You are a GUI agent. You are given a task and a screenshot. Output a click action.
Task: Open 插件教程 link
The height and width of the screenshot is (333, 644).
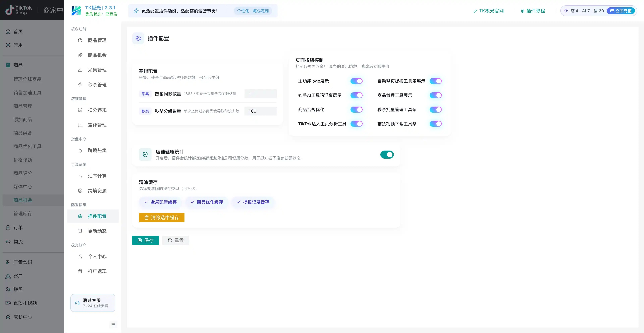[x=532, y=11]
